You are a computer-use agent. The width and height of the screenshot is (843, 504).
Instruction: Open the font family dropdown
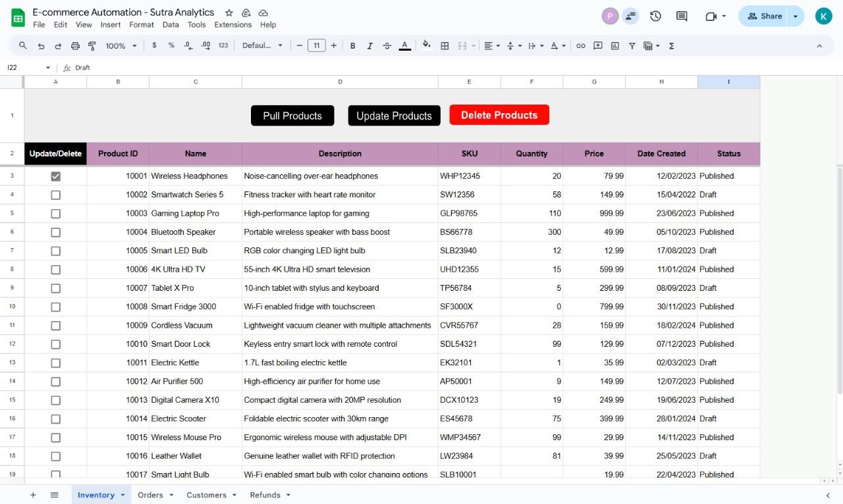[262, 46]
